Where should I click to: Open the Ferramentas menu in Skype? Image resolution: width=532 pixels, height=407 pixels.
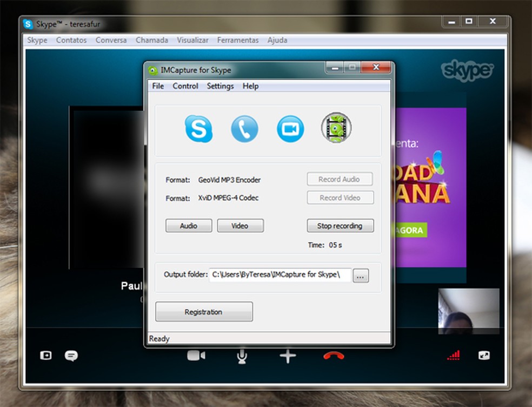pyautogui.click(x=238, y=40)
